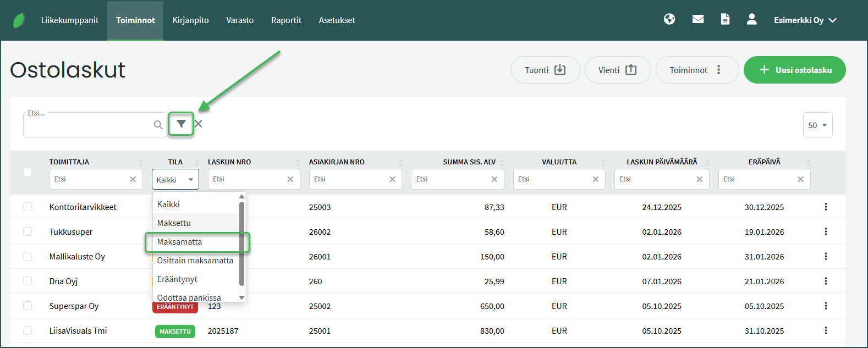Open the Tila status dropdown
Image resolution: width=868 pixels, height=348 pixels.
click(x=175, y=180)
